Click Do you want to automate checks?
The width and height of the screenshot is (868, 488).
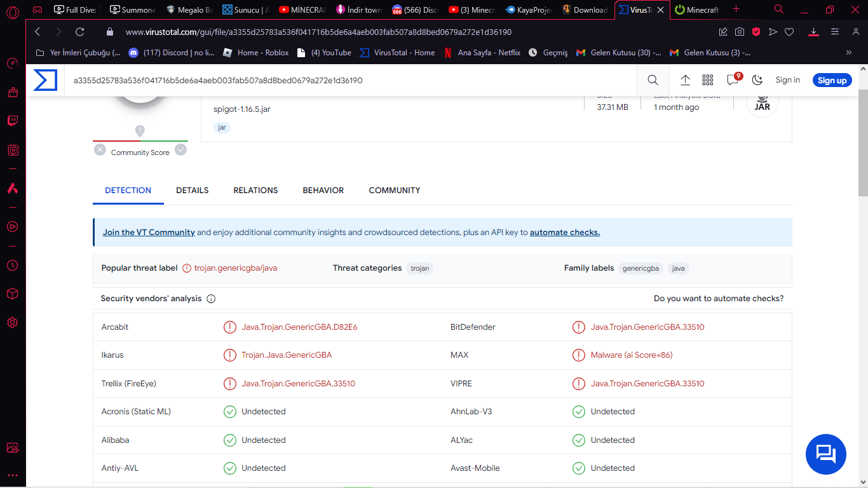(719, 299)
